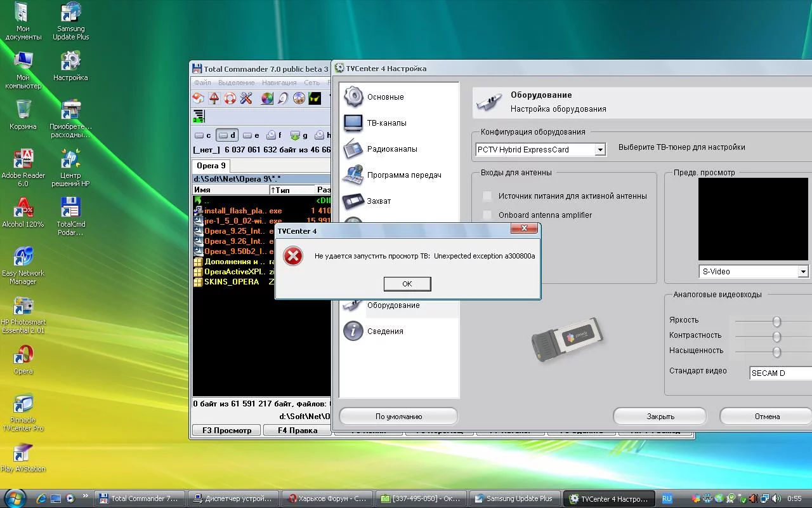The height and width of the screenshot is (508, 812).
Task: Close the TVCenter 4 error dialog
Action: pyautogui.click(x=525, y=229)
